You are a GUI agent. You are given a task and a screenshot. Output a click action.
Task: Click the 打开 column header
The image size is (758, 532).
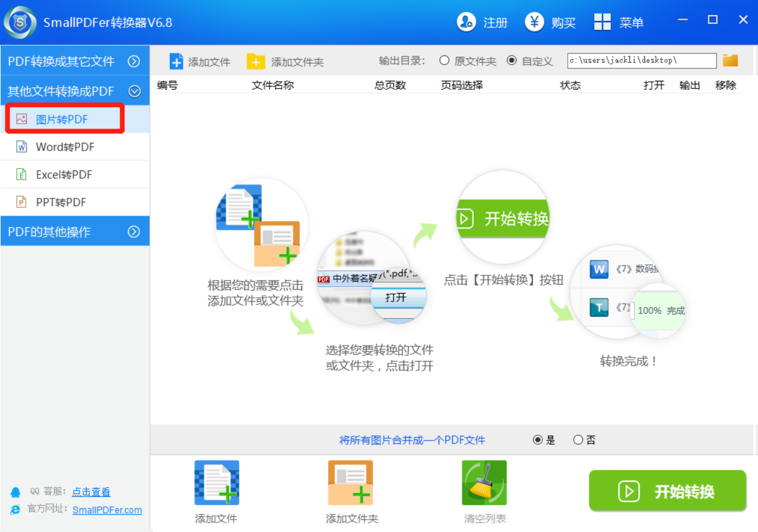654,85
